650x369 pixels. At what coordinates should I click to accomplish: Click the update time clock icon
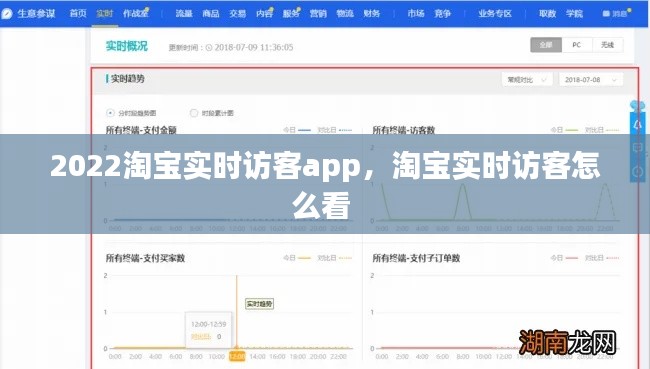209,48
